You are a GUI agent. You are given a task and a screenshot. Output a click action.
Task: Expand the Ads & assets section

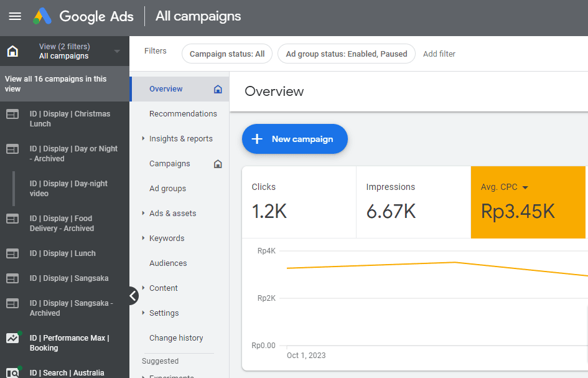pyautogui.click(x=143, y=214)
